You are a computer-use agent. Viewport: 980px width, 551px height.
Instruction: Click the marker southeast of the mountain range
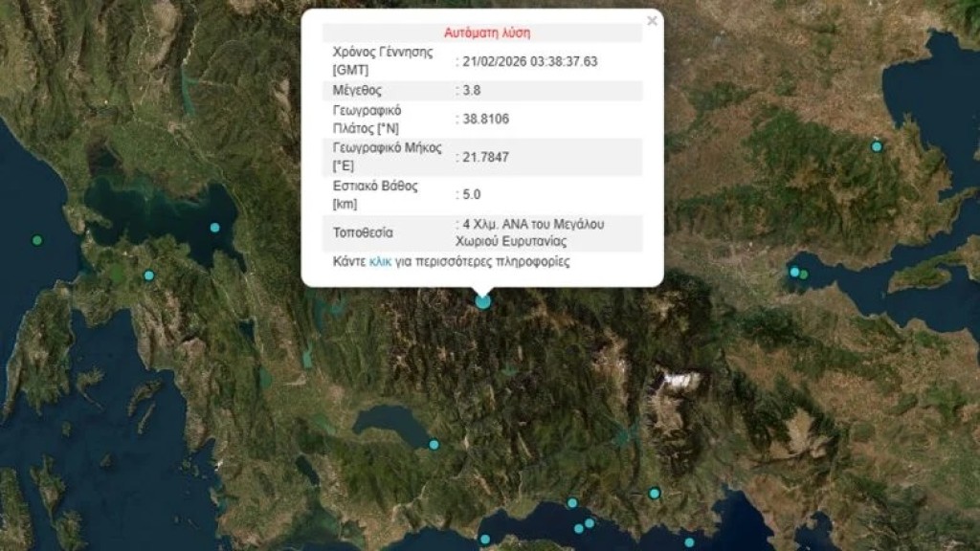[655, 493]
